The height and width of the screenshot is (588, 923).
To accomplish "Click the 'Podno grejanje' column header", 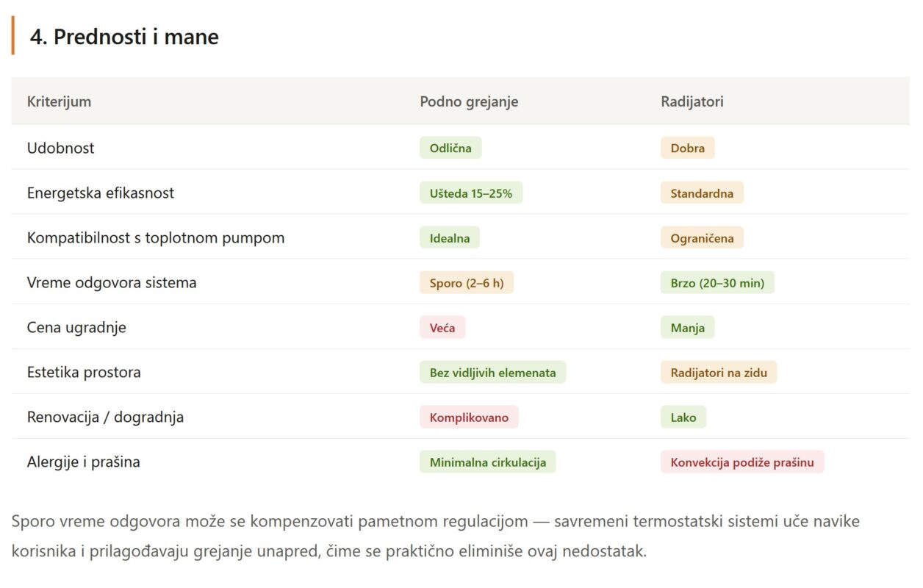I will coord(469,101).
